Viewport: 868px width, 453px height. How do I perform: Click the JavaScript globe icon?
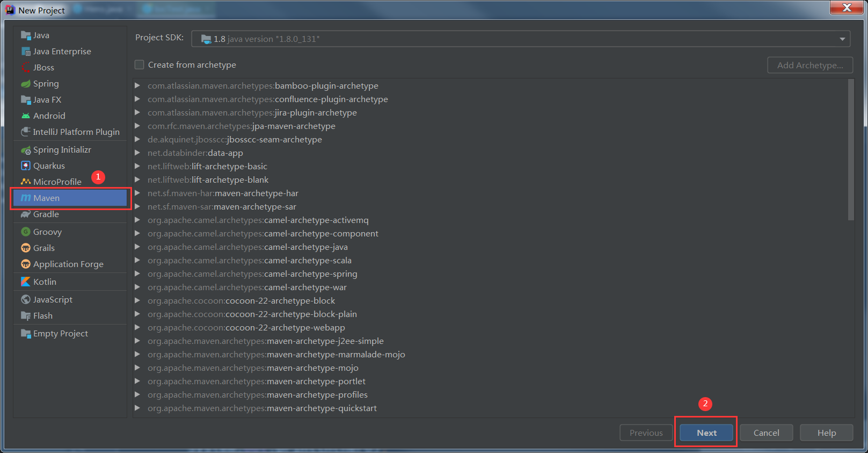pos(26,300)
